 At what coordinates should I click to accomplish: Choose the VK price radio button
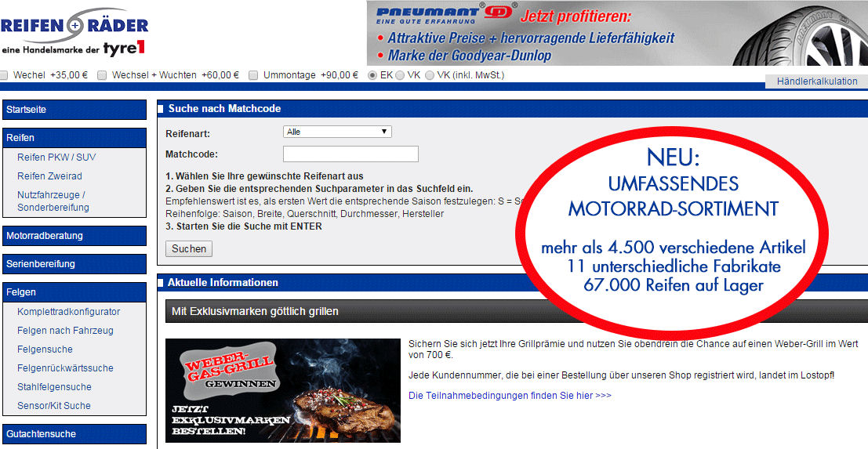coord(400,75)
